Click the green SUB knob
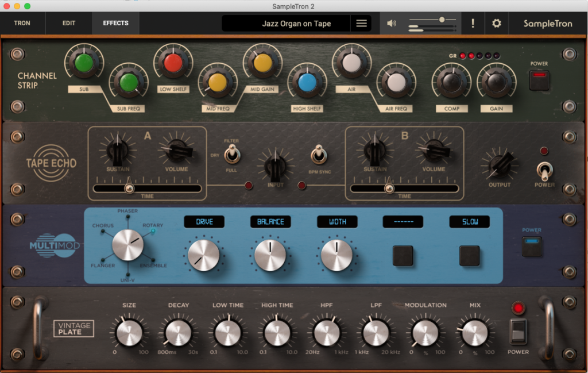The height and width of the screenshot is (373, 588). 84,63
